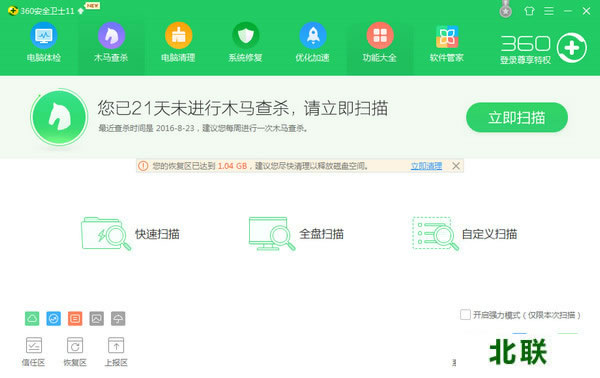Open the 信任区 trust zone
Image resolution: width=600 pixels, height=378 pixels.
(34, 352)
